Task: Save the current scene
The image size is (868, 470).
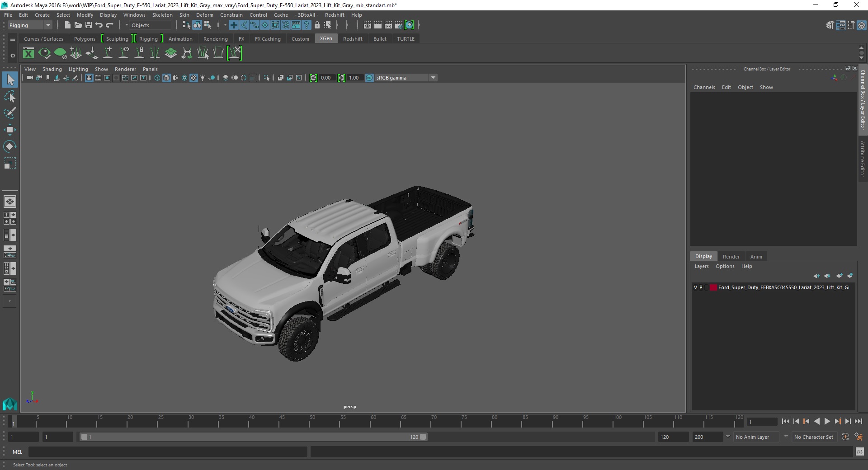Action: click(x=89, y=25)
